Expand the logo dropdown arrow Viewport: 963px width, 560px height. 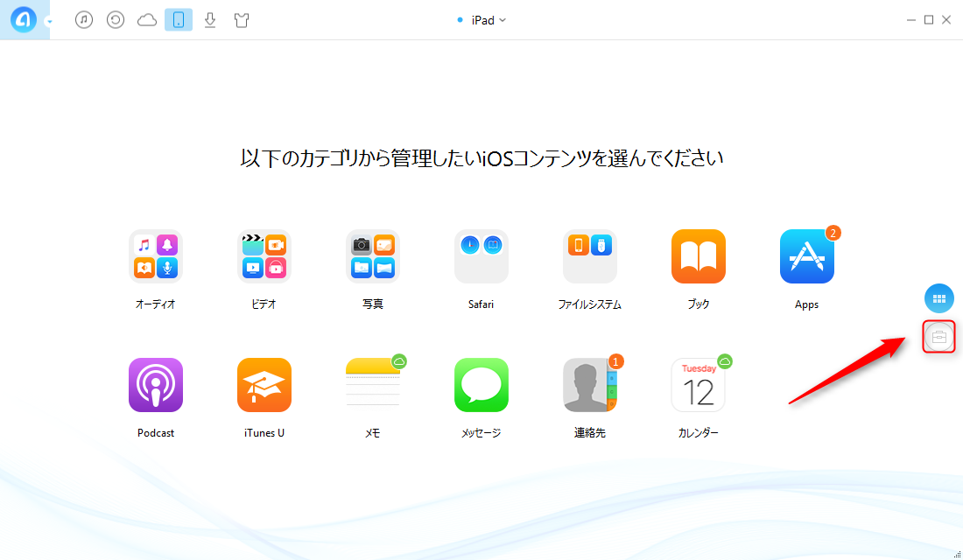(x=49, y=22)
